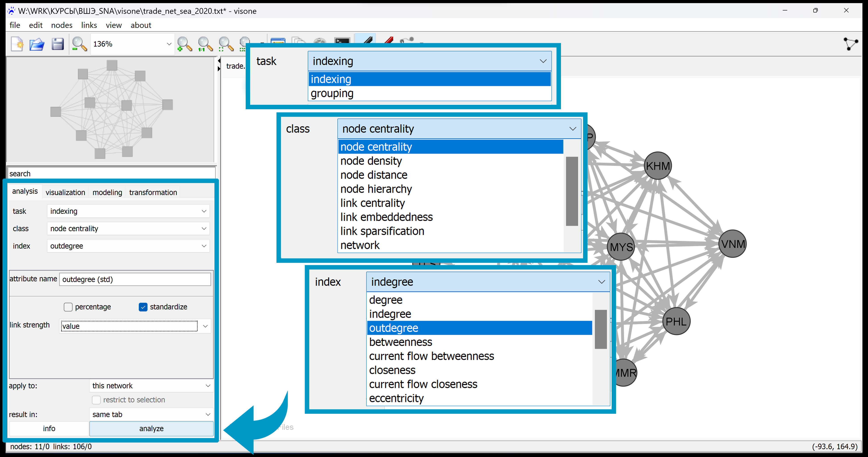Open the class dropdown in the analysis panel
The image size is (868, 457).
click(128, 228)
